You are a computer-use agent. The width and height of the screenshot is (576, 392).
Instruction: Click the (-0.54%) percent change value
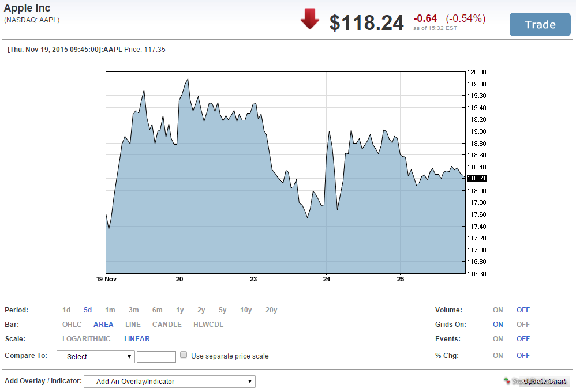click(x=466, y=18)
